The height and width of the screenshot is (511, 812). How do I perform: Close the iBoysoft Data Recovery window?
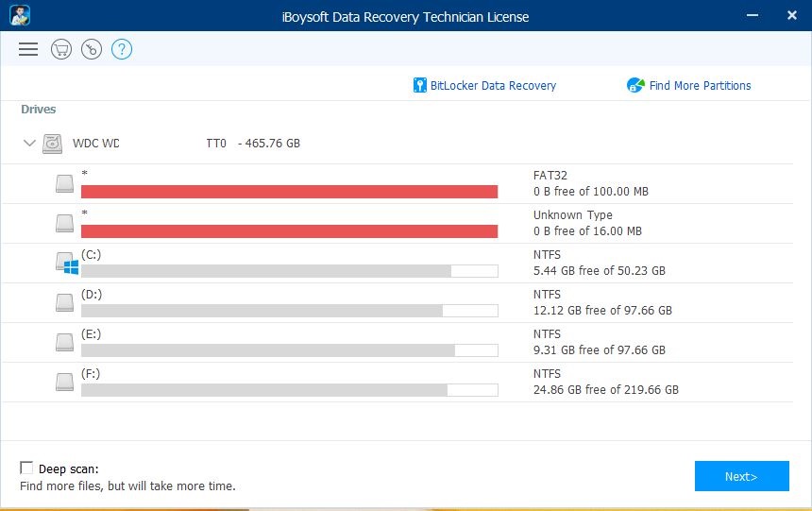792,15
